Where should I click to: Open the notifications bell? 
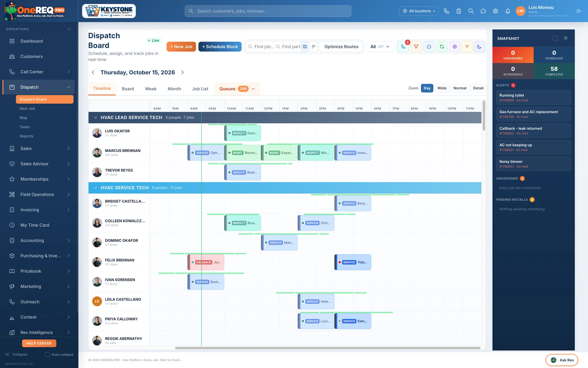point(508,11)
